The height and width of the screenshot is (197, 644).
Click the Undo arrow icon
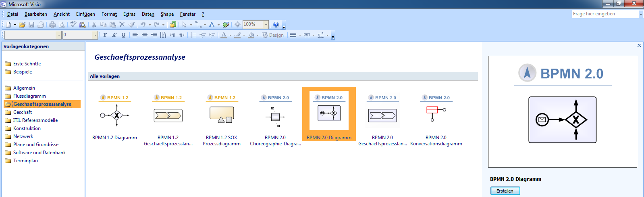tap(143, 25)
